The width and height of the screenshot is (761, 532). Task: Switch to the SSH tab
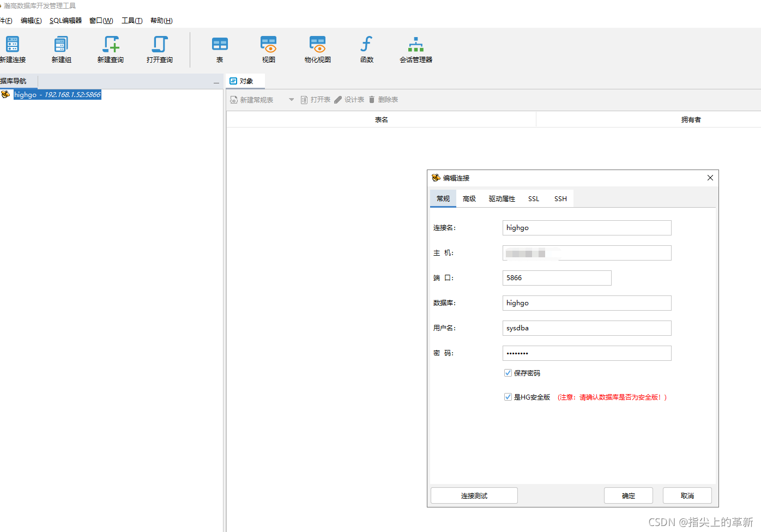point(560,199)
